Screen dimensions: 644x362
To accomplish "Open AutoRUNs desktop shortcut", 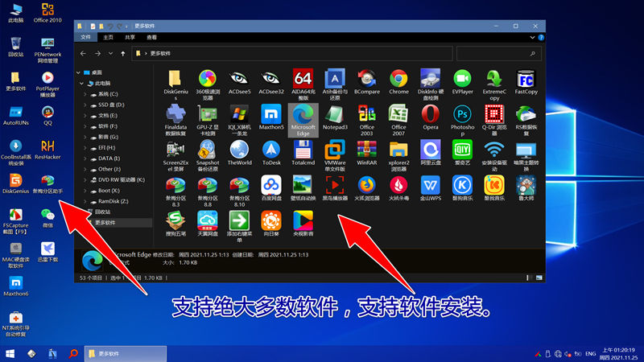I will pos(15,115).
